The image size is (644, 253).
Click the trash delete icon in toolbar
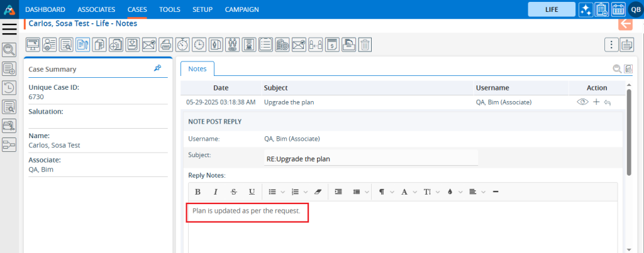(x=365, y=45)
